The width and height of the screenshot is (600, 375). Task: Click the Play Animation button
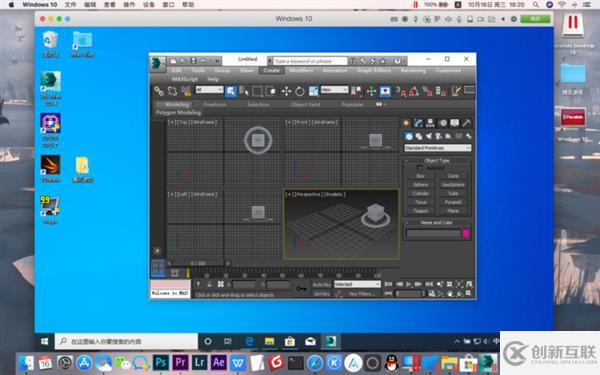[x=409, y=284]
